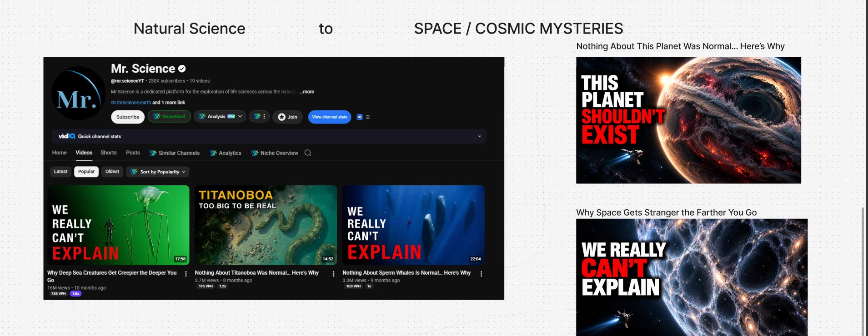
Task: Expand channel description with ...more
Action: pyautogui.click(x=307, y=92)
